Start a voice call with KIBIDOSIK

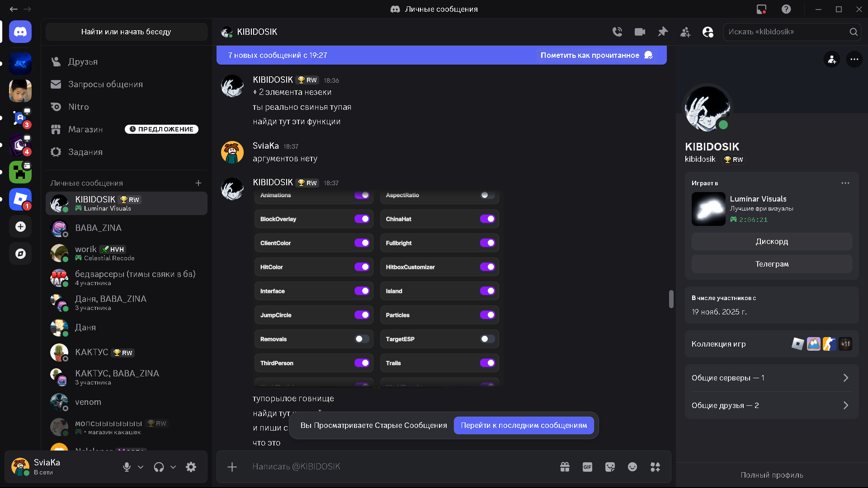point(617,32)
